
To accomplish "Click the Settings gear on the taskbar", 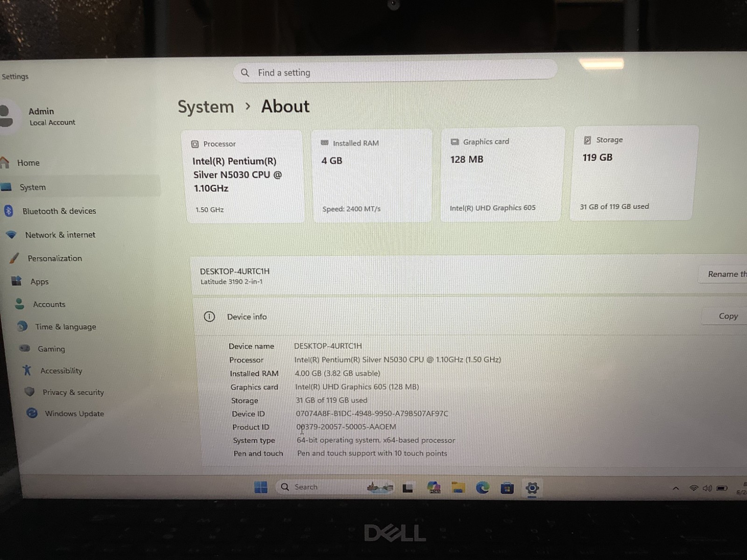I will [x=532, y=489].
